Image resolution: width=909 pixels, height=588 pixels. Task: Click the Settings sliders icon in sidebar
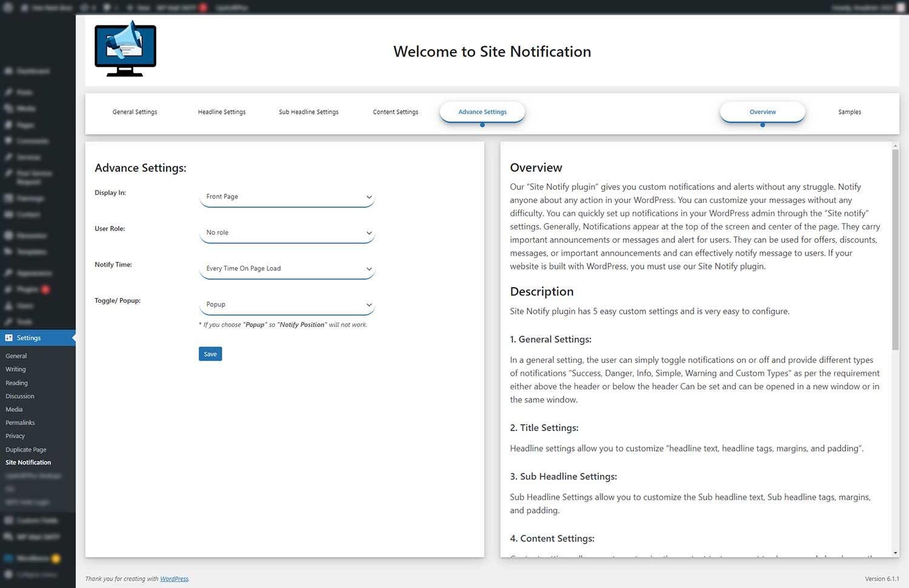(9, 338)
